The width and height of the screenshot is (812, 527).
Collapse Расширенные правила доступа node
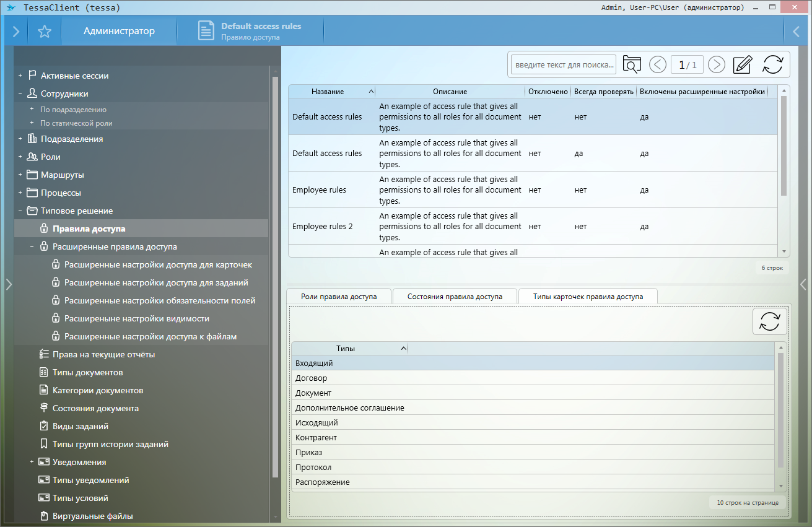pos(32,246)
